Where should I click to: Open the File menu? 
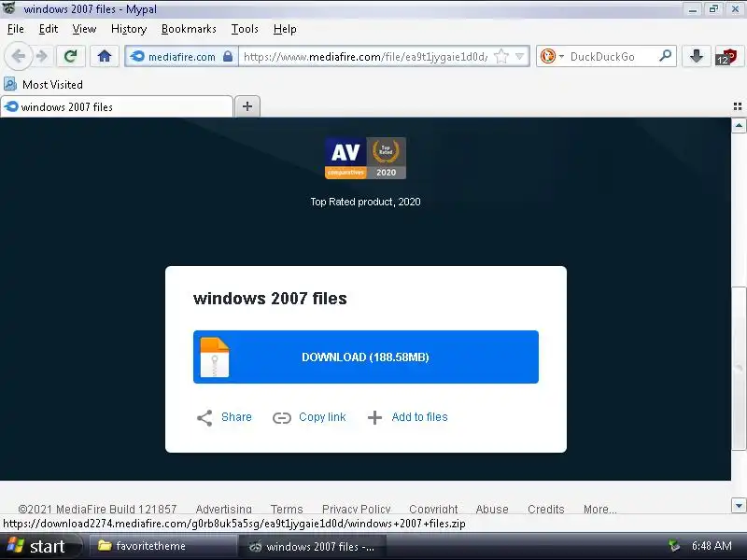pos(15,29)
